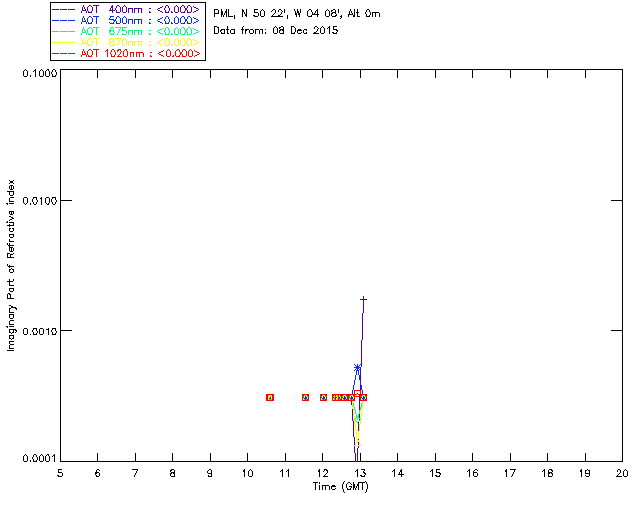Viewport: 640px width, 512px height.
Task: Click the AOT 1020nm legend entry
Action: [126, 53]
